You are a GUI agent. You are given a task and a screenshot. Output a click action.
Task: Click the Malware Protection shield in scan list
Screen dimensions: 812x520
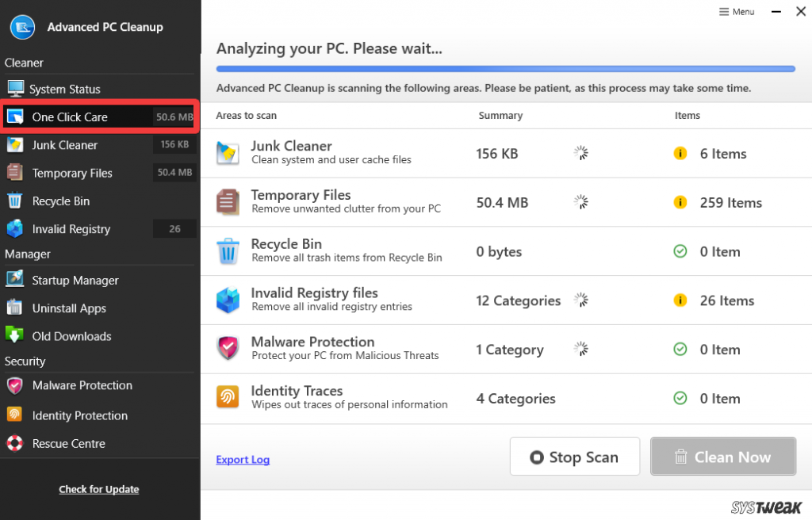coord(228,349)
